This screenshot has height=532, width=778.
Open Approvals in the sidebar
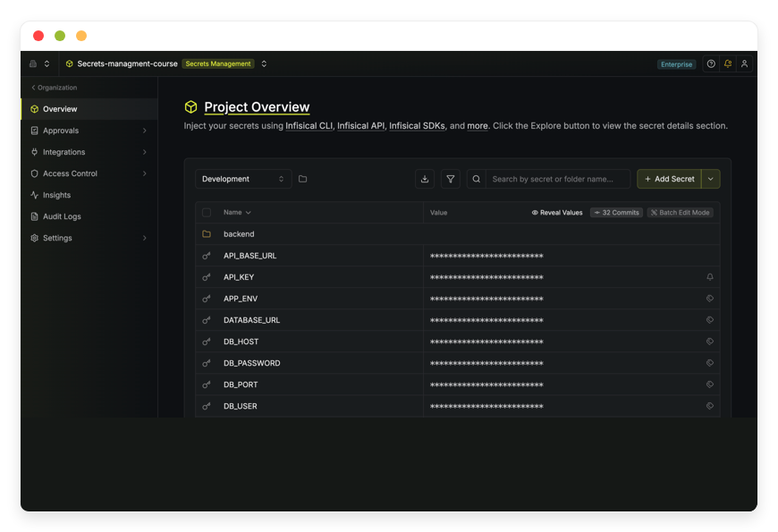(89, 131)
